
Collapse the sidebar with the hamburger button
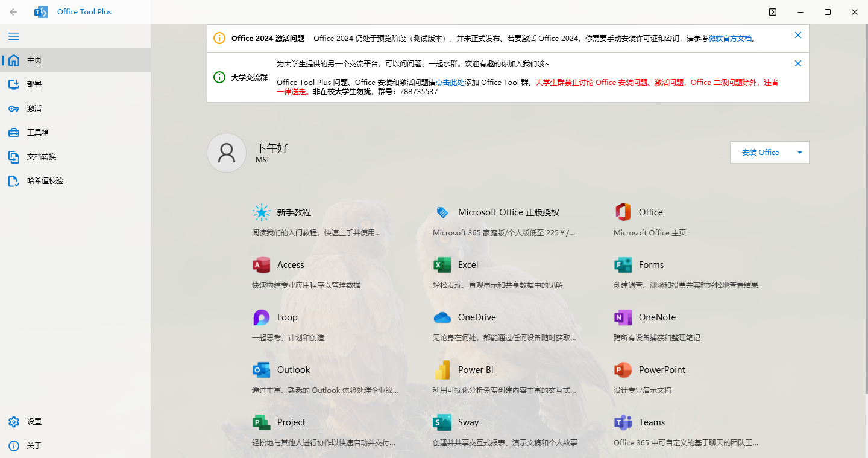pos(13,36)
